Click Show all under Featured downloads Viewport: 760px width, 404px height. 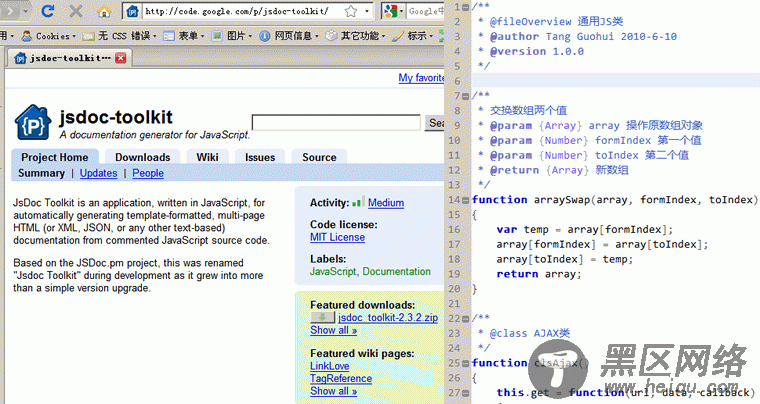(x=333, y=330)
